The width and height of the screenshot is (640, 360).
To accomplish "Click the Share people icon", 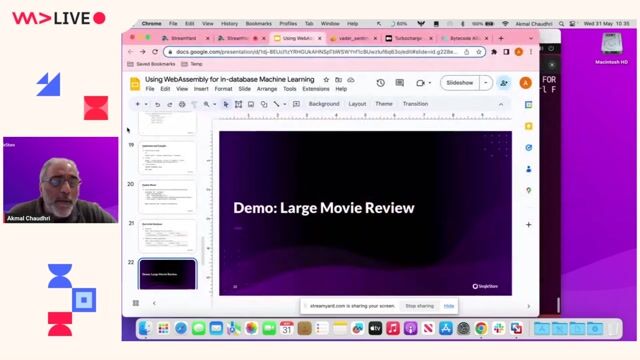I will [x=504, y=83].
